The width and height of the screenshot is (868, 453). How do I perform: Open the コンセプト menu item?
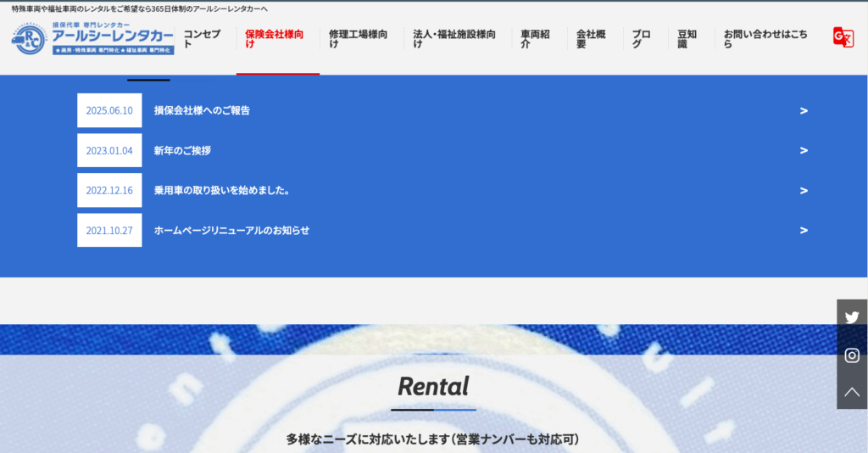tap(202, 39)
